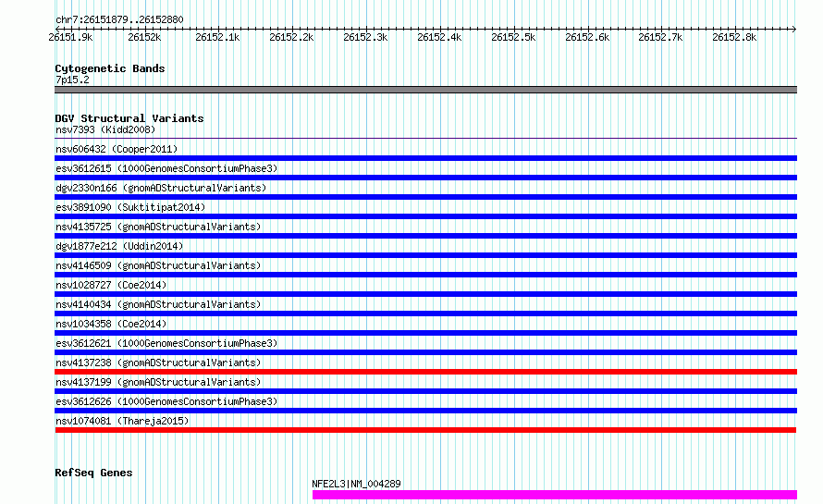This screenshot has height=504, width=823.
Task: Click the 26152.2k ruler tick label
Action: coord(292,37)
